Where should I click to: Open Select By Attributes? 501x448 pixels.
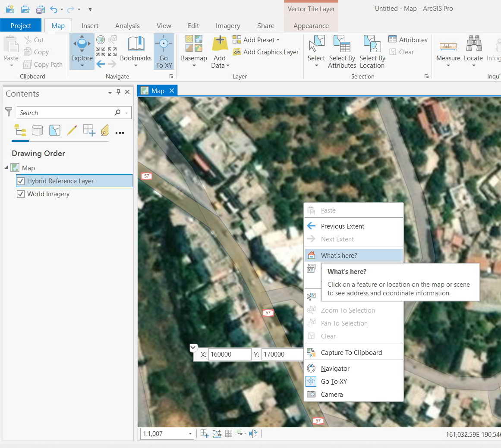point(342,51)
